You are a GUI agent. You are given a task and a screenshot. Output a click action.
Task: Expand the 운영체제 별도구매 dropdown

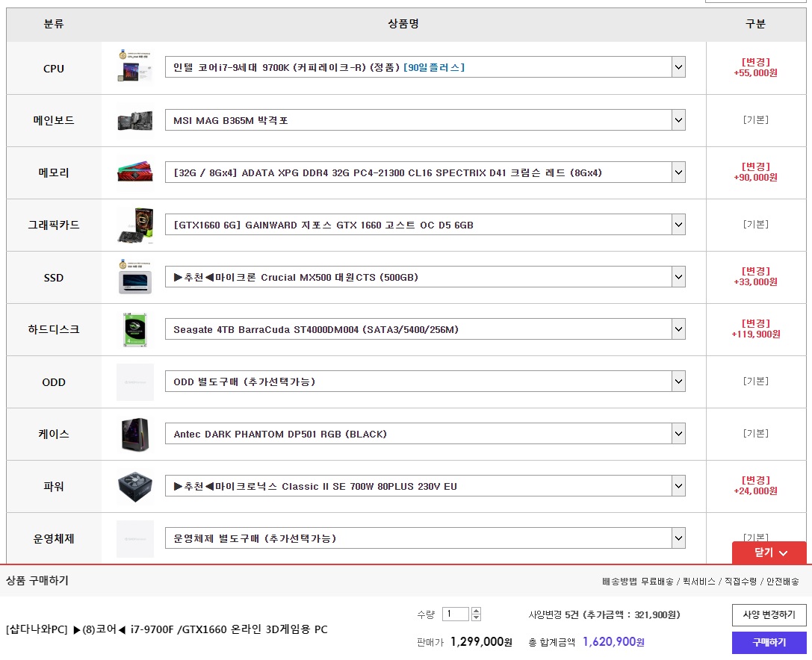pos(425,538)
